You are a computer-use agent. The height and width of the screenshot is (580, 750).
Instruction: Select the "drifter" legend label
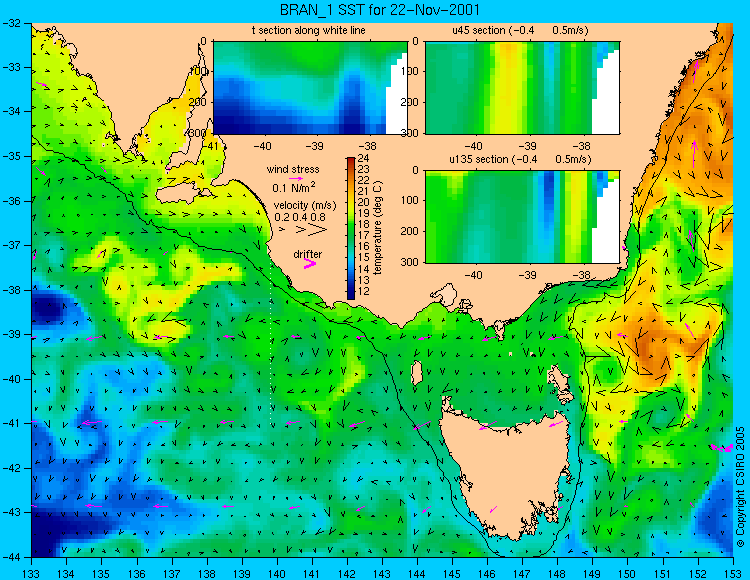click(x=308, y=254)
